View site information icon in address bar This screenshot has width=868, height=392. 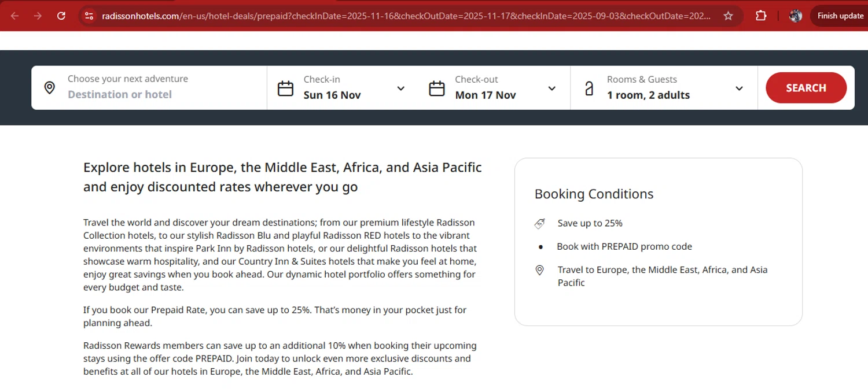click(89, 16)
